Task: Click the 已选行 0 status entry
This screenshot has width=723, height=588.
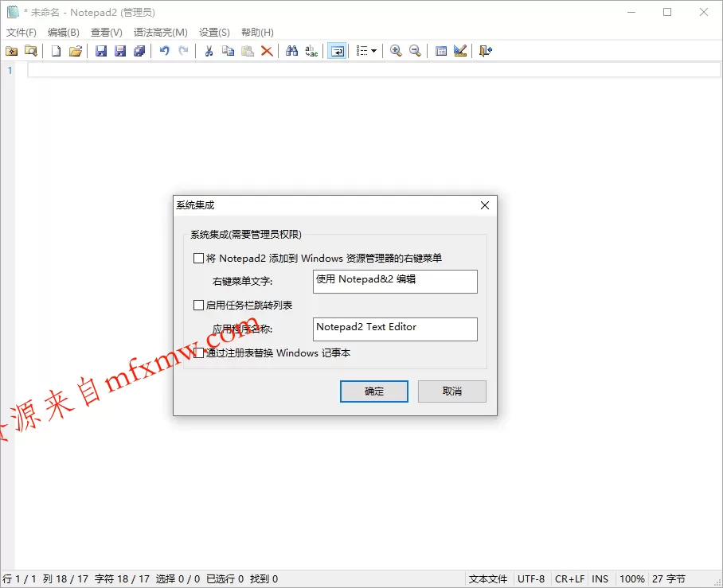Action: click(225, 578)
